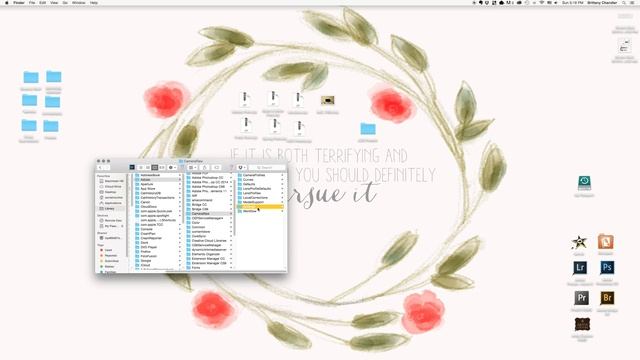
Task: Click the Finder search field
Action: point(267,167)
